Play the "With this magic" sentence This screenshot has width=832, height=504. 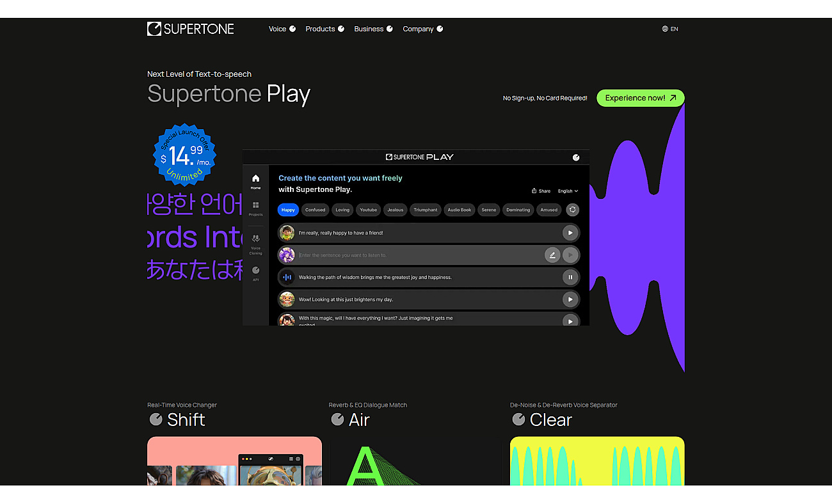(570, 320)
